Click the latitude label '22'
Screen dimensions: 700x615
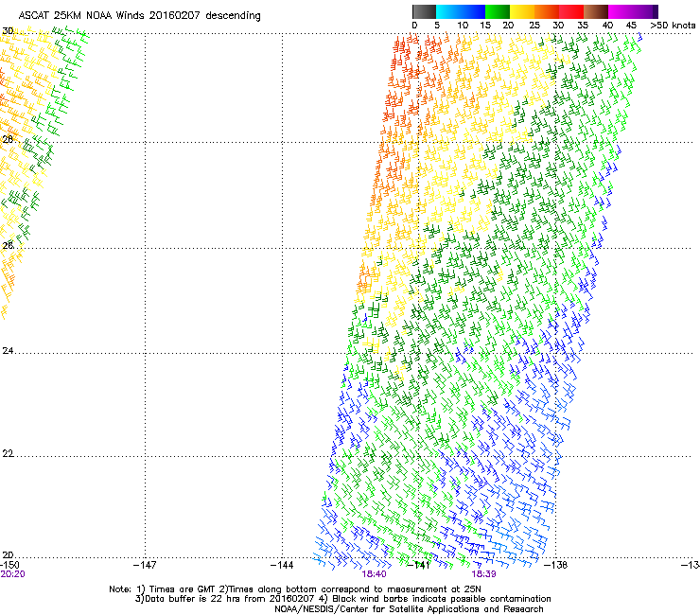coord(8,453)
